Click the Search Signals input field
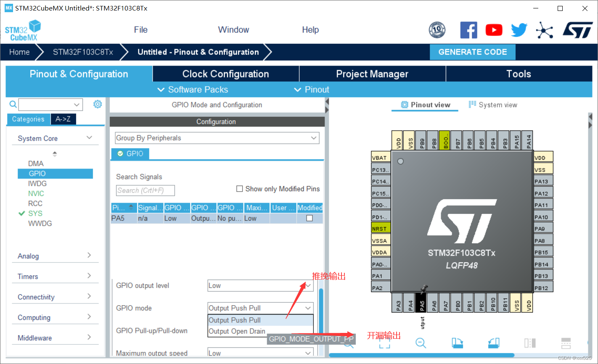The width and height of the screenshot is (598, 364). pyautogui.click(x=145, y=190)
